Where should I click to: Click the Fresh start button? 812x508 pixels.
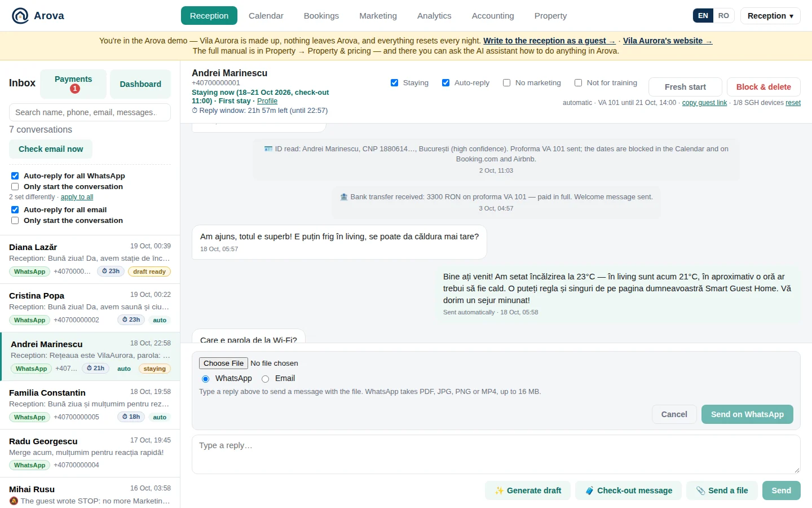tap(685, 87)
